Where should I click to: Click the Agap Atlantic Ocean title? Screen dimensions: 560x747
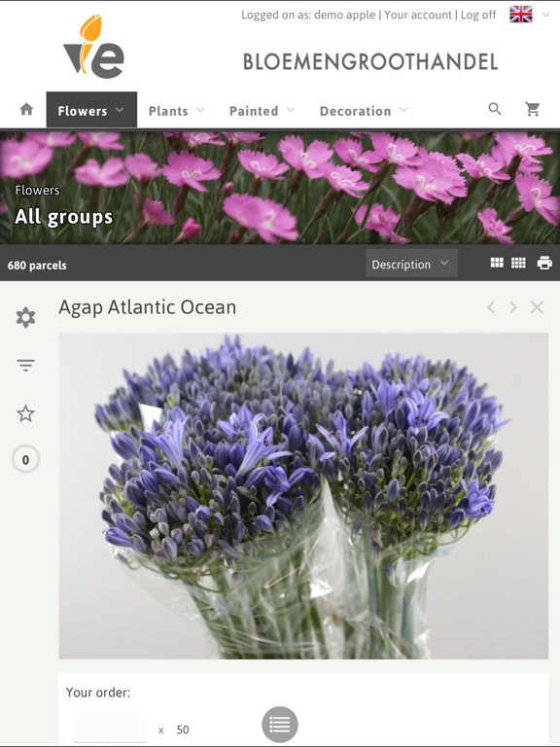pos(148,307)
